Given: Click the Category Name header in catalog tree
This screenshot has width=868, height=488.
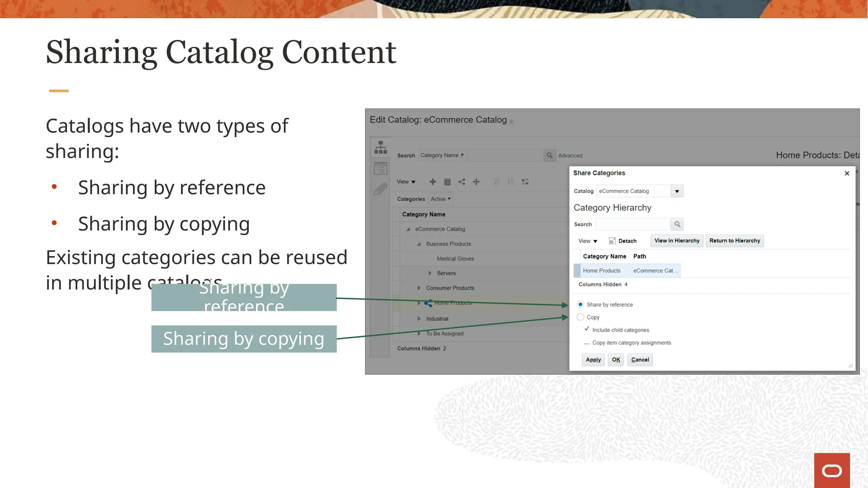Looking at the screenshot, I should [x=423, y=214].
